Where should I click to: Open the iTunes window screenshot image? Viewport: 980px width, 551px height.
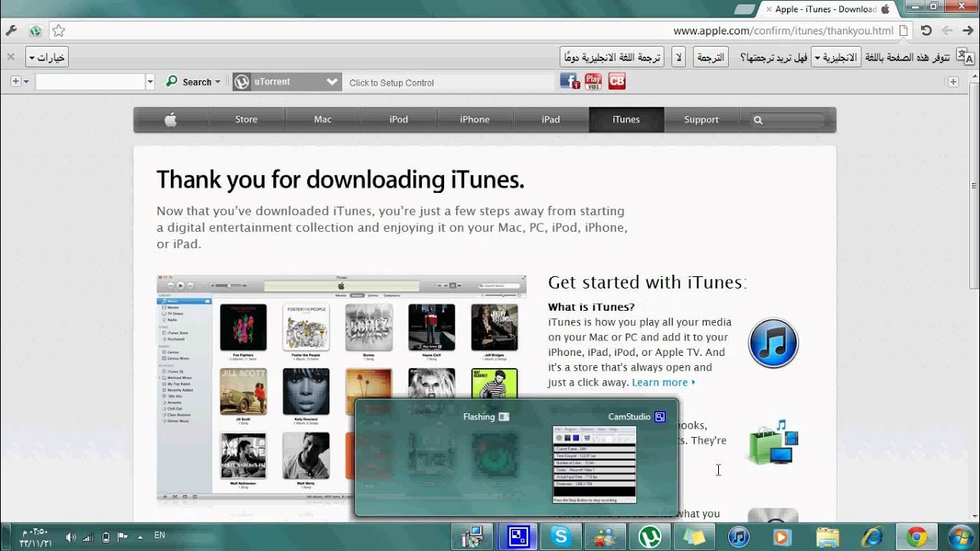(x=341, y=388)
